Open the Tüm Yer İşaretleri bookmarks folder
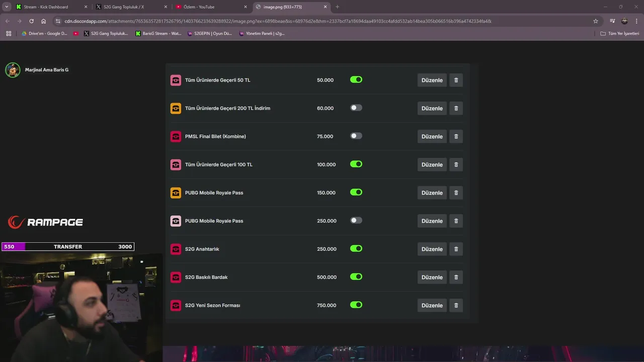Viewport: 644px width, 362px height. coord(619,34)
